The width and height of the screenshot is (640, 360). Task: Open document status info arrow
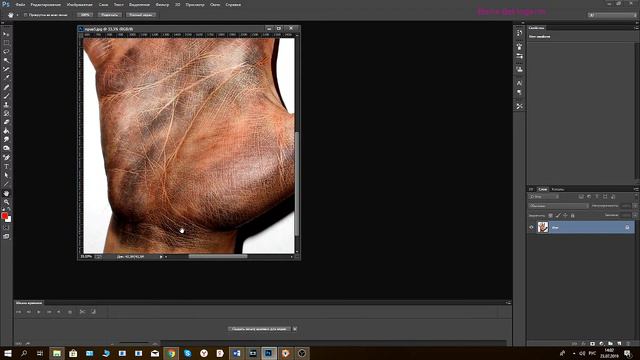click(161, 257)
